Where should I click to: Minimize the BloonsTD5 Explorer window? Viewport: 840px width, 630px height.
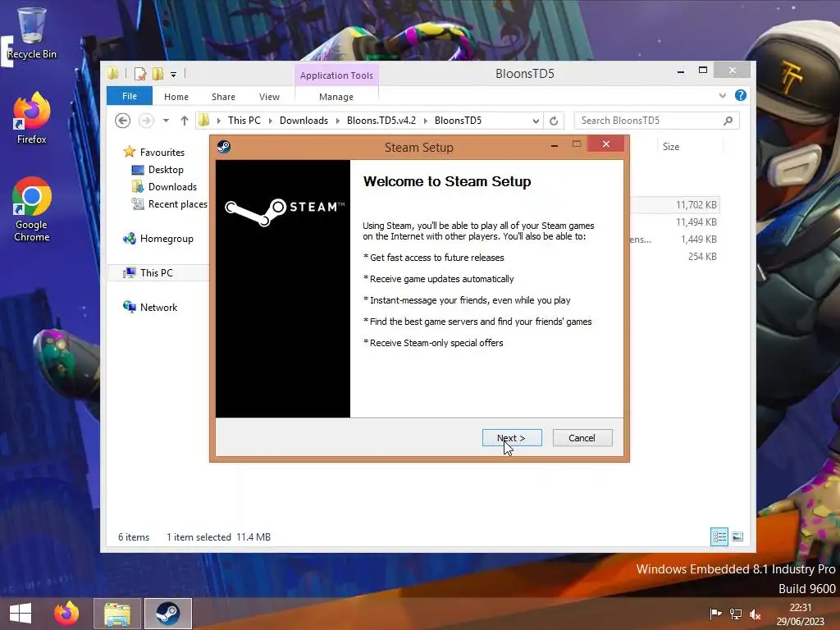tap(681, 71)
